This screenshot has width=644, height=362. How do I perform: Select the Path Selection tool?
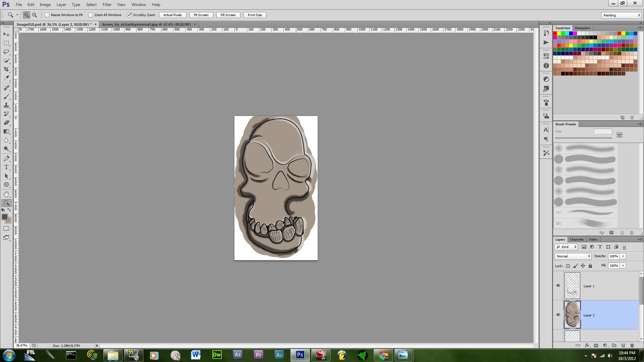point(6,176)
